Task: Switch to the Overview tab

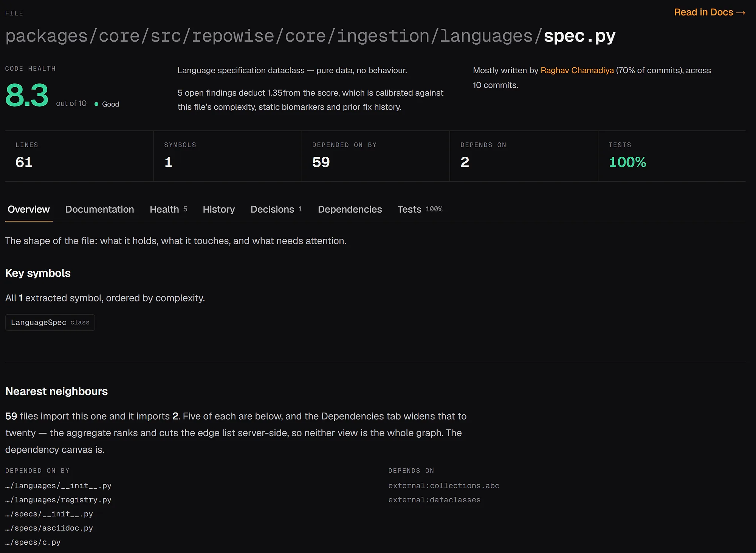Action: pyautogui.click(x=29, y=209)
